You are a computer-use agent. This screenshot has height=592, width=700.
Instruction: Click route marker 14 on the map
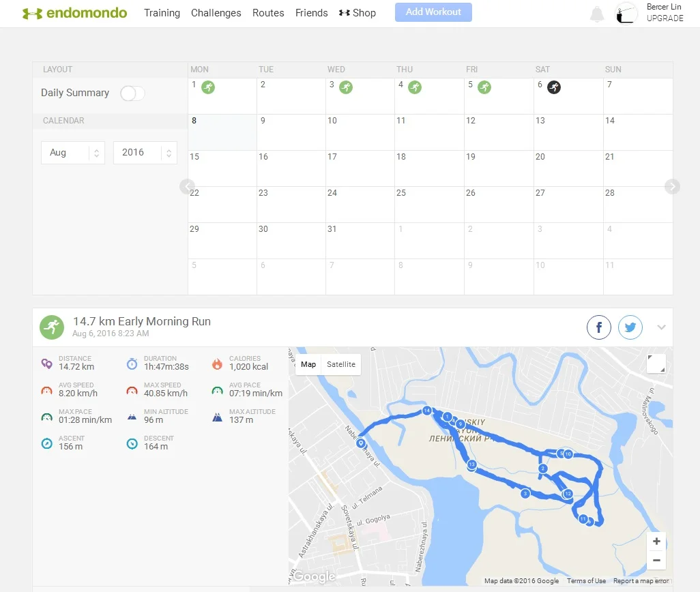(427, 411)
